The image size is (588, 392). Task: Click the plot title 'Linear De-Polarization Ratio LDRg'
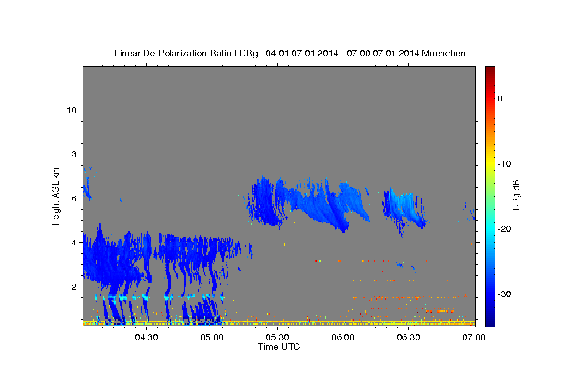(x=186, y=53)
